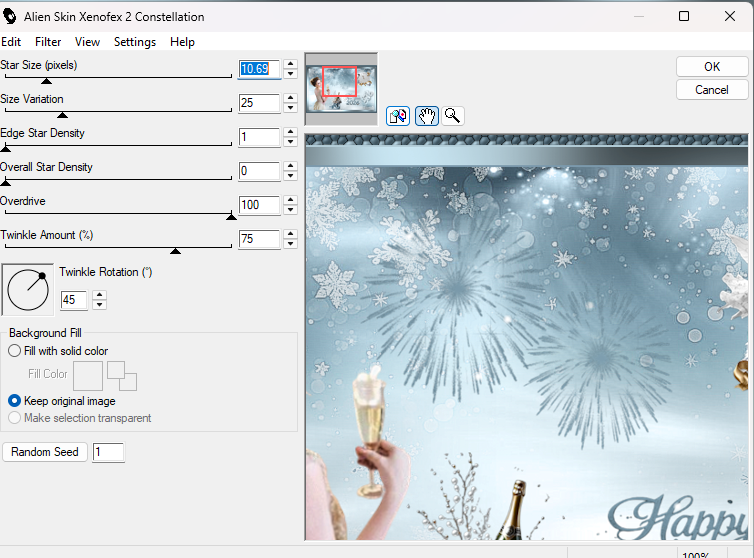Open the Settings menu
The width and height of the screenshot is (754, 558).
pyautogui.click(x=134, y=42)
